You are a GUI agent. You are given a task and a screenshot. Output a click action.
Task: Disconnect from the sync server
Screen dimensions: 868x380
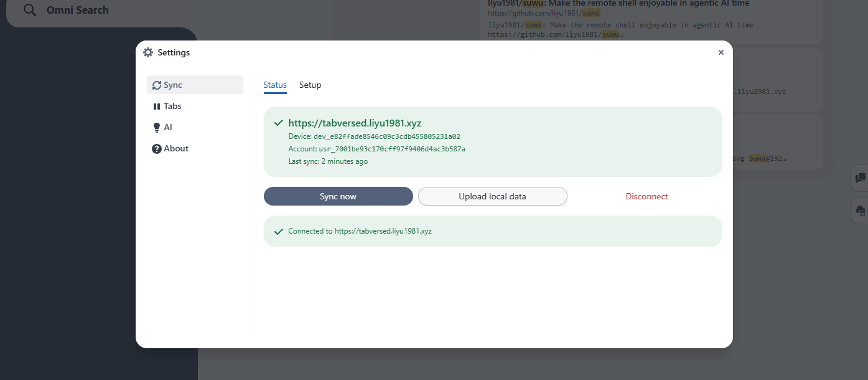[x=647, y=196]
